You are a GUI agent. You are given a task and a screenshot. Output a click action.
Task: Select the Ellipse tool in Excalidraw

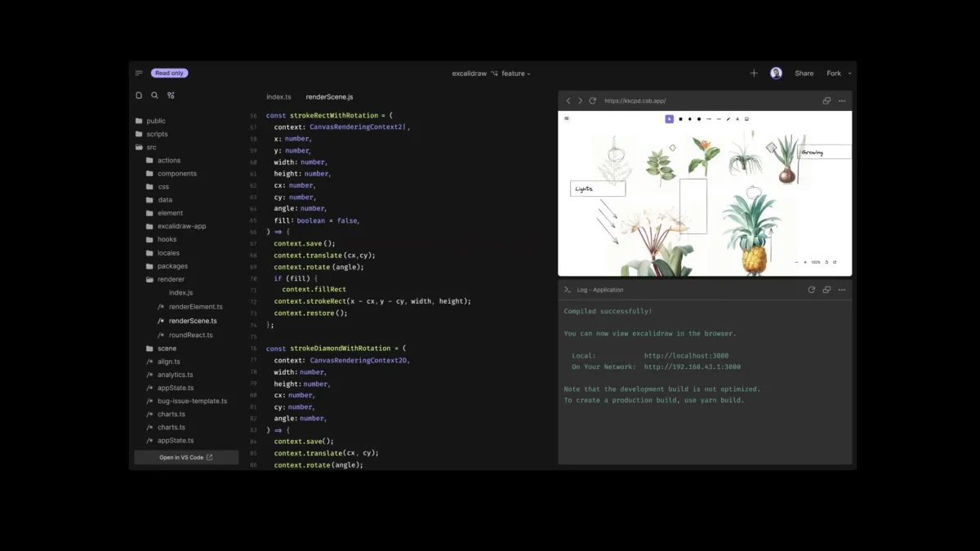pyautogui.click(x=699, y=118)
